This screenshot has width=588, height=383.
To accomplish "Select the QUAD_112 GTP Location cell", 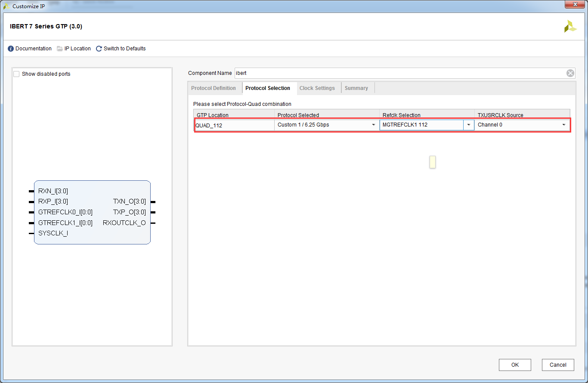I will 235,125.
